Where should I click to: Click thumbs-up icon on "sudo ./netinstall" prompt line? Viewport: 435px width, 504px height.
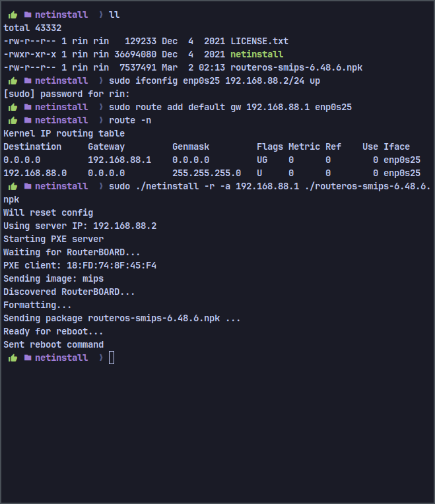pyautogui.click(x=13, y=186)
